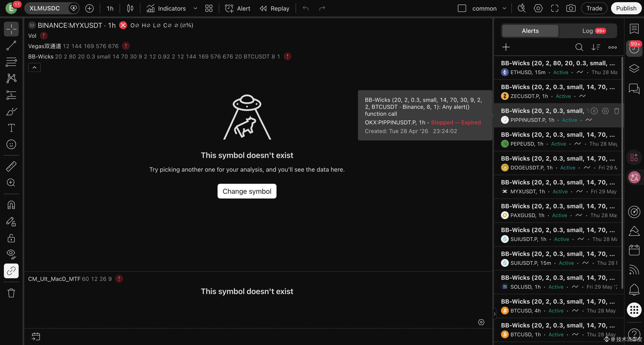Open the chart patterns tool
Viewport: 644px width, 345px height.
coord(11,78)
